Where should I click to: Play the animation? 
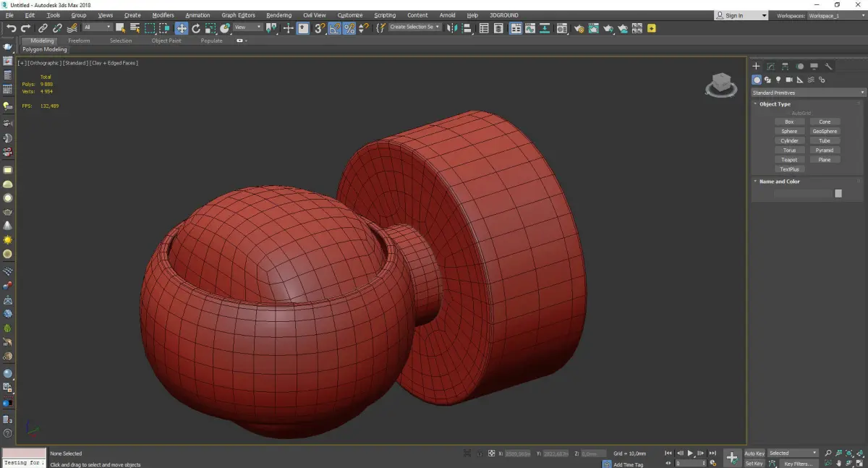click(x=691, y=454)
